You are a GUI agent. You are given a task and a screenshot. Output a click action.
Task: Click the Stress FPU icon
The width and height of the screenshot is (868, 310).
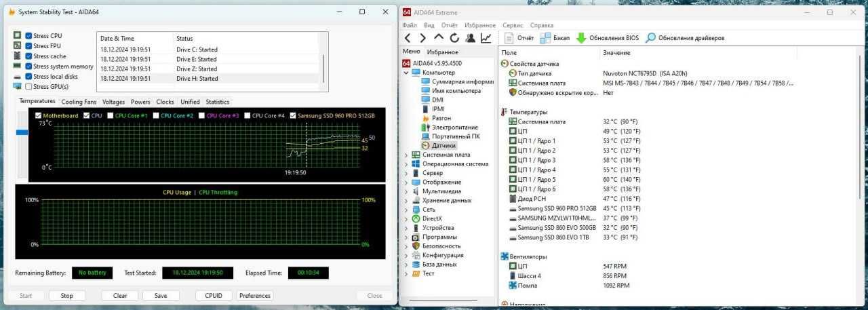(17, 45)
